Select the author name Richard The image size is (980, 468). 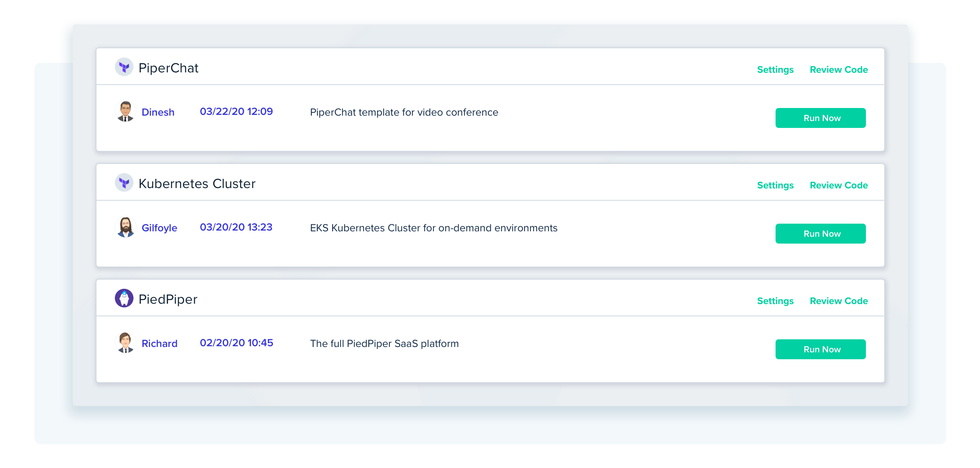[159, 344]
